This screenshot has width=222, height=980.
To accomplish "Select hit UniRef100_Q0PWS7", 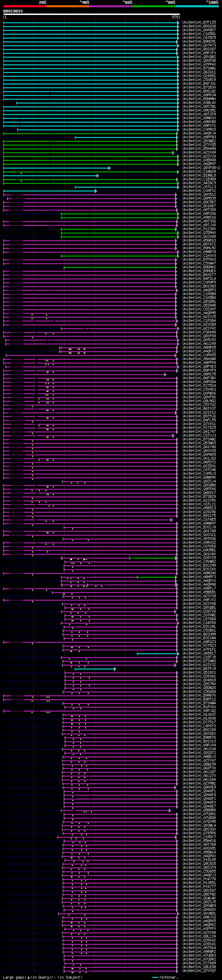I will pos(199,30).
